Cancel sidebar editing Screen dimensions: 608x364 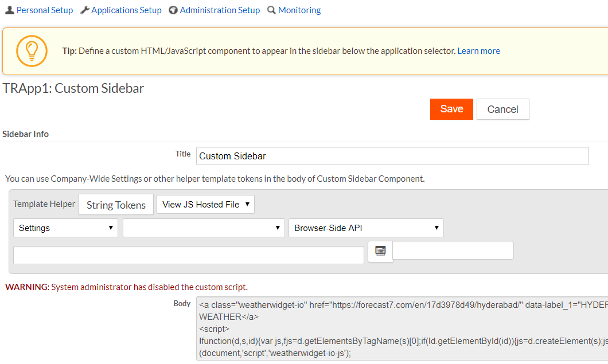[502, 109]
